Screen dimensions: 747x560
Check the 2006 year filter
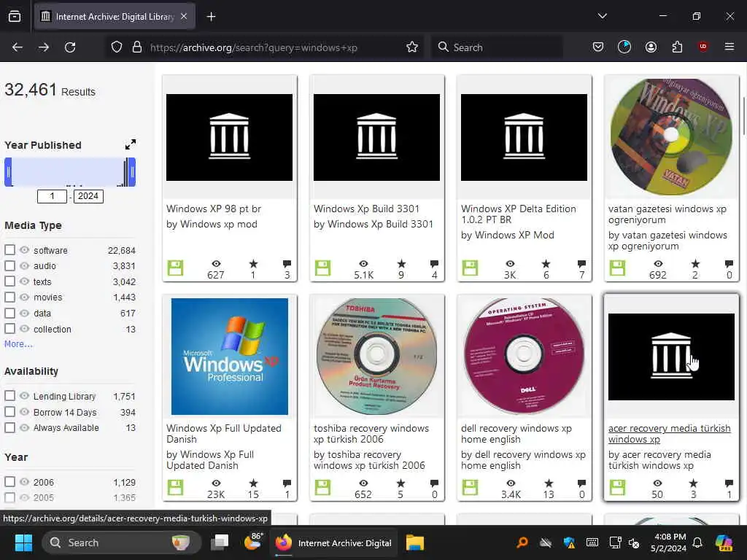(9, 482)
